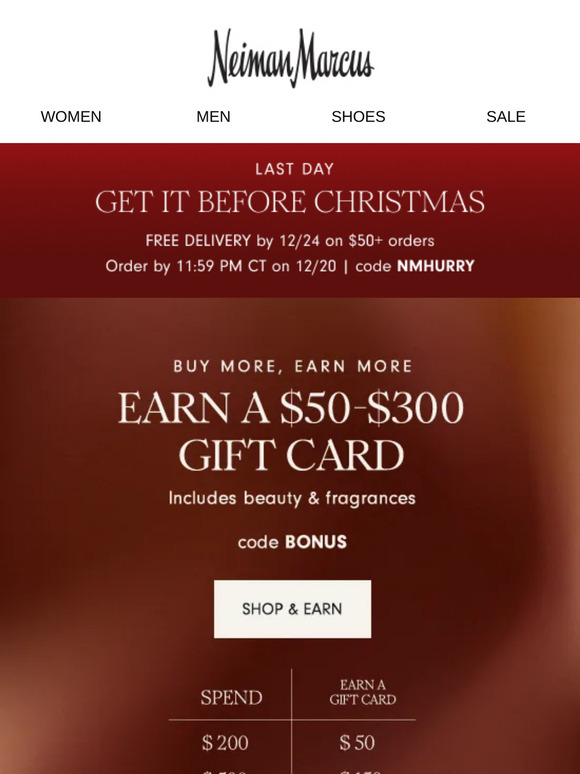Viewport: 580px width, 774px height.
Task: Click the LAST DAY banner text
Action: click(x=295, y=169)
